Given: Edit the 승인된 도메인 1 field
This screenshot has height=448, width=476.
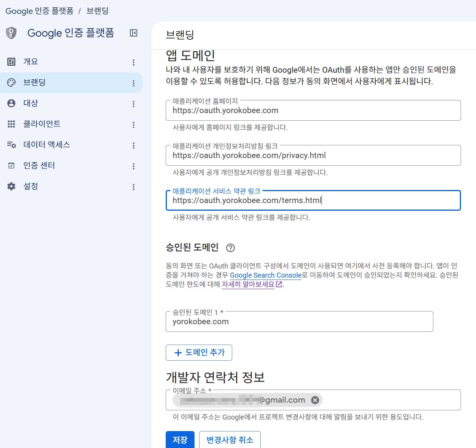Looking at the screenshot, I should (300, 321).
